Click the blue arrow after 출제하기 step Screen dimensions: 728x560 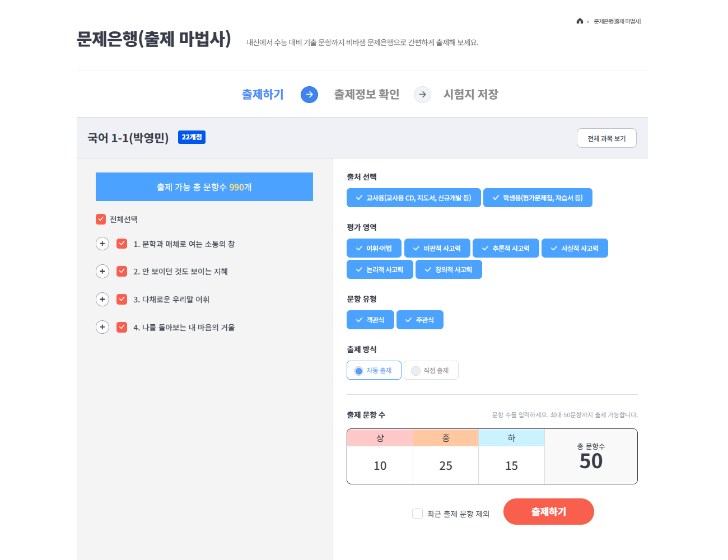click(309, 95)
